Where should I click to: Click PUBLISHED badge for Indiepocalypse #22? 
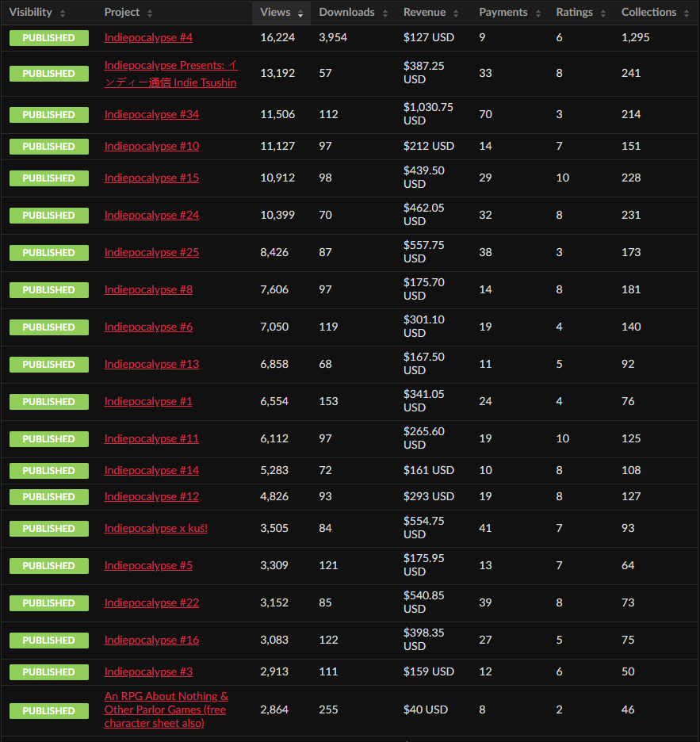click(48, 603)
